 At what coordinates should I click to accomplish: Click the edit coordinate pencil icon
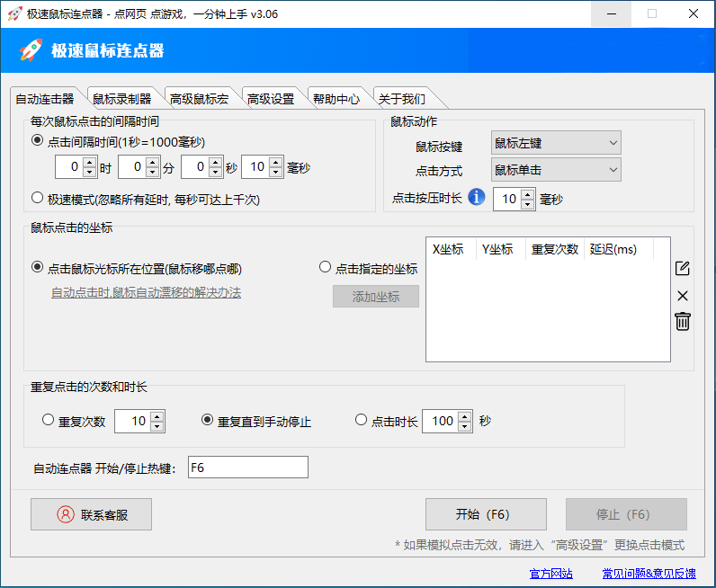pos(682,268)
